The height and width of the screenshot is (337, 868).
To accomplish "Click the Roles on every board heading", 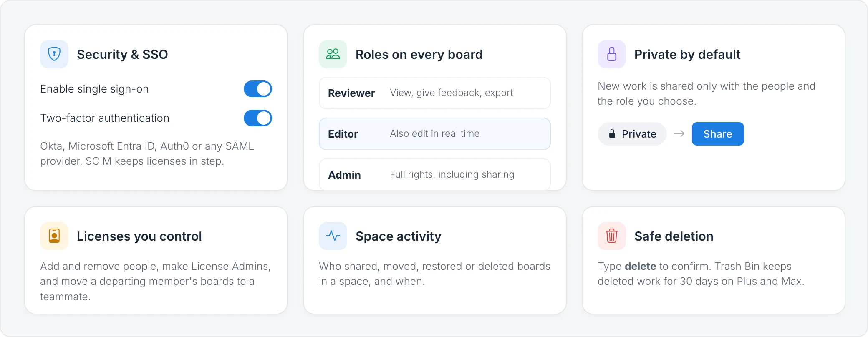I will (419, 54).
